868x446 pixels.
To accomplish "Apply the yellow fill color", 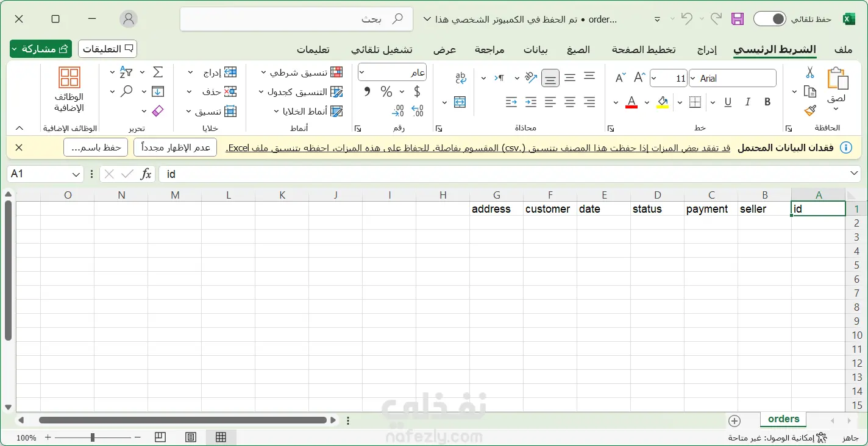I will tap(663, 102).
